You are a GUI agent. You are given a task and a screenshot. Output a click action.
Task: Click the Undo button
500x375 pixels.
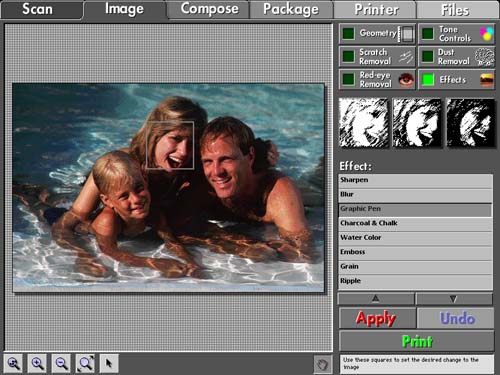click(456, 318)
